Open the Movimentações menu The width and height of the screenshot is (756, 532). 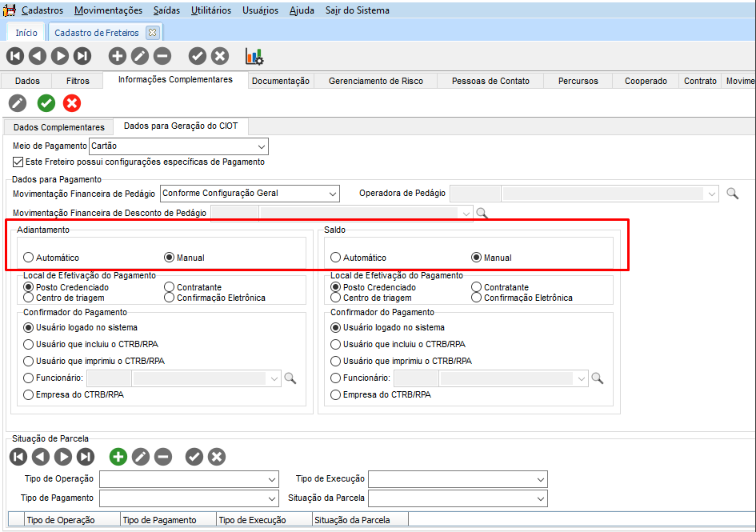click(x=108, y=10)
